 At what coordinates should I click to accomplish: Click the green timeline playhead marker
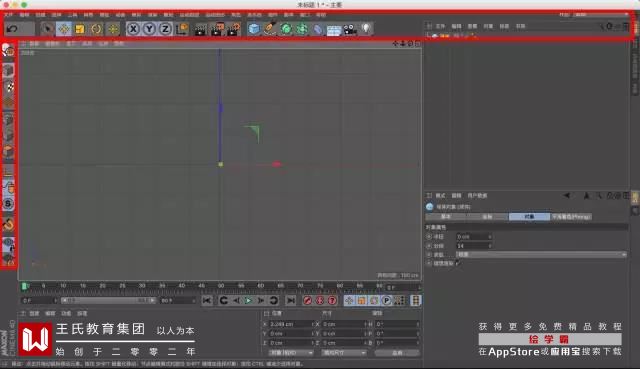coord(24,286)
